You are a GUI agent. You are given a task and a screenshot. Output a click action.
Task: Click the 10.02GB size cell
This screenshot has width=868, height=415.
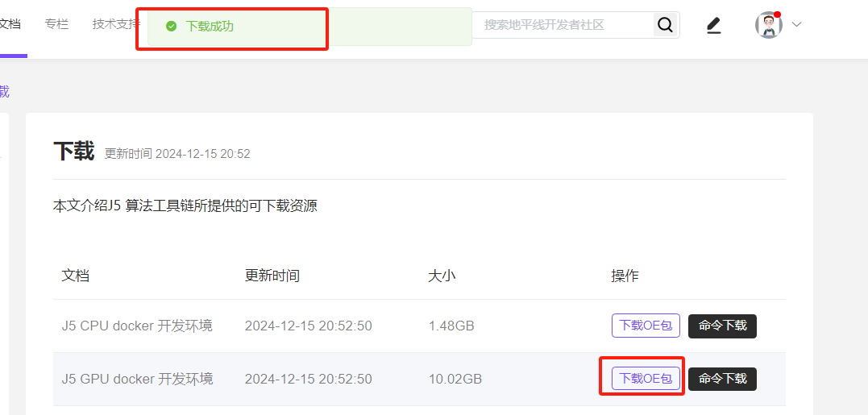(455, 379)
